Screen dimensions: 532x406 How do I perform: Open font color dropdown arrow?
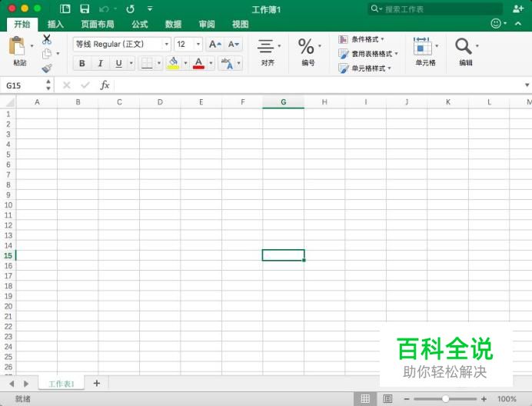coord(211,63)
